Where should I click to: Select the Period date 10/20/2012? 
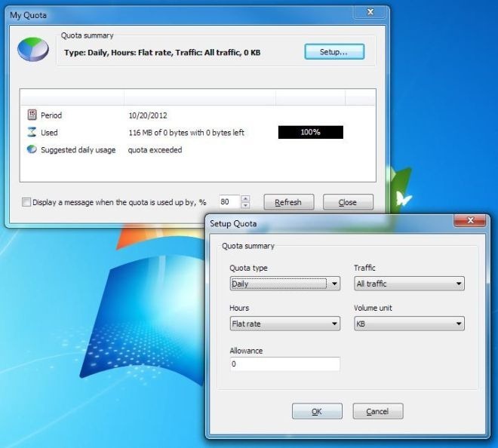[148, 115]
